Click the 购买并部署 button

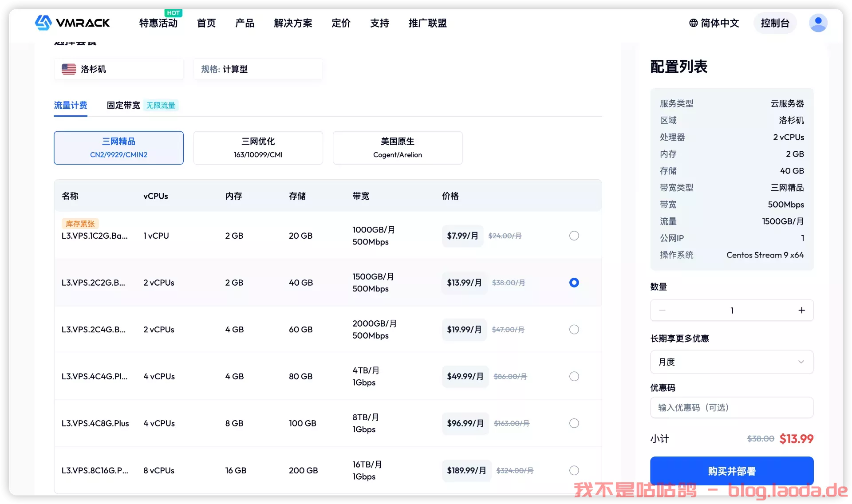click(731, 471)
